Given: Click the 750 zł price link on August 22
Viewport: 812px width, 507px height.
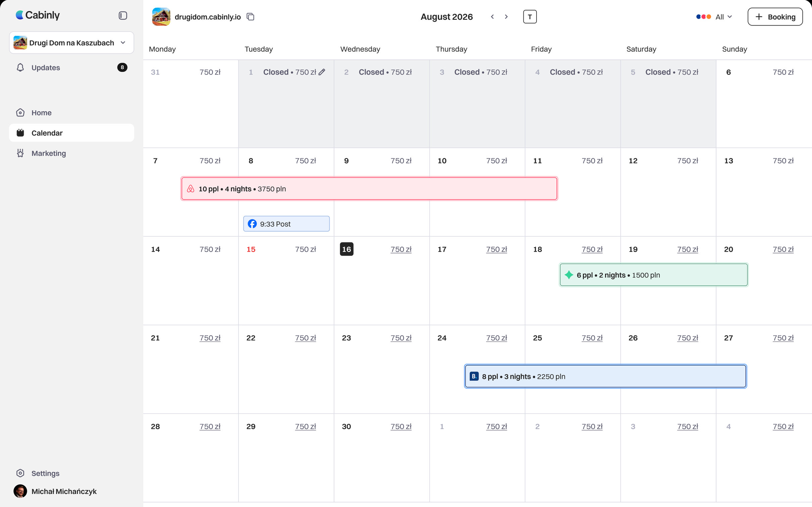Looking at the screenshot, I should tap(305, 338).
